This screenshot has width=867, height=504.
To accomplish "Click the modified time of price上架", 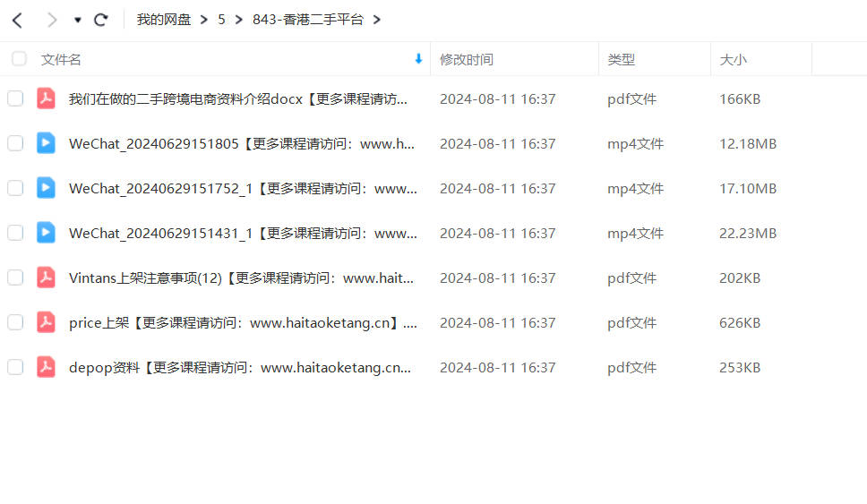I will (498, 323).
